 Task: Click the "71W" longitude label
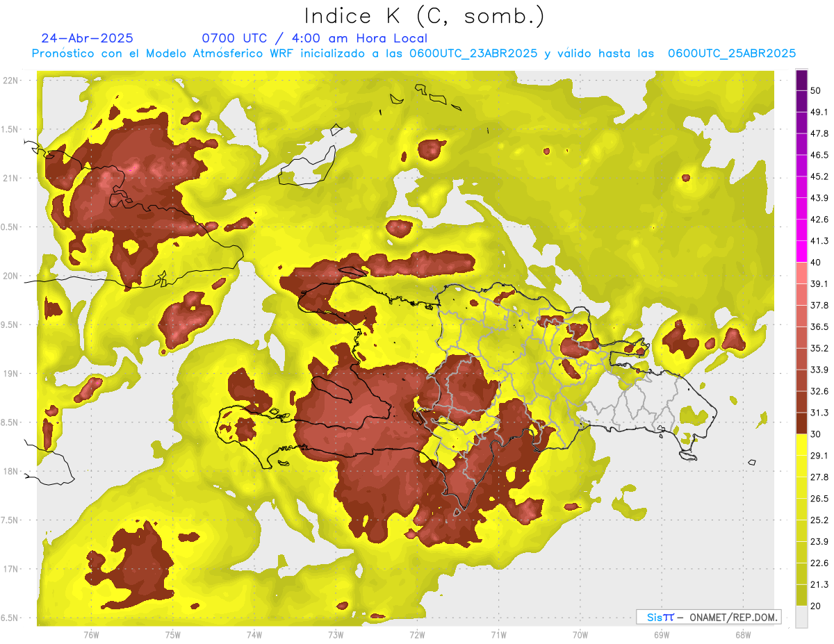pos(498,635)
